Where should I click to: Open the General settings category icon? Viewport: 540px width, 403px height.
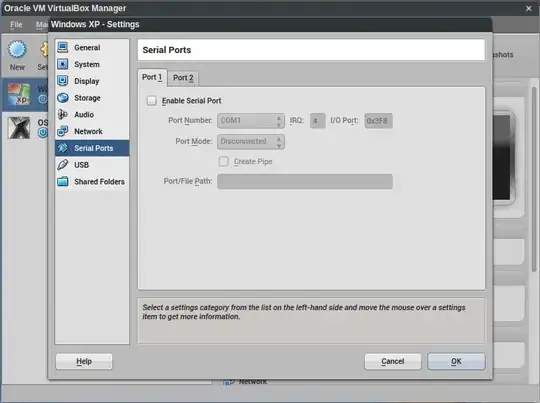(x=63, y=47)
